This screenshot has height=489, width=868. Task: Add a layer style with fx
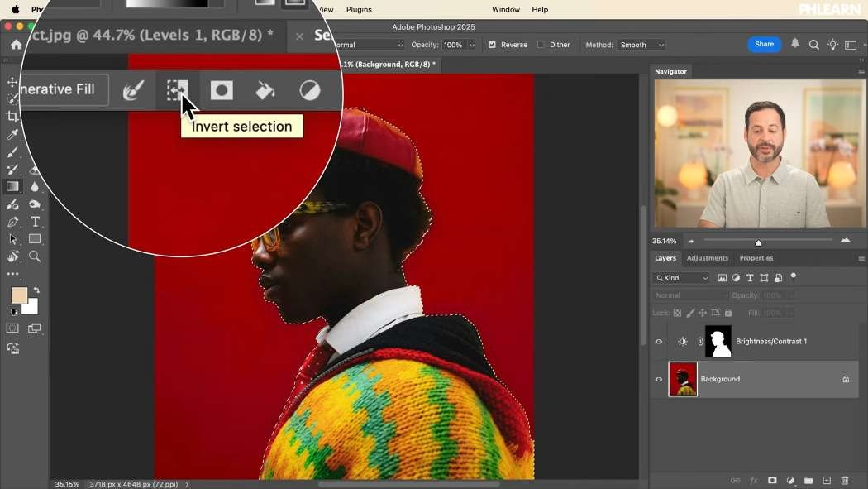pos(753,480)
